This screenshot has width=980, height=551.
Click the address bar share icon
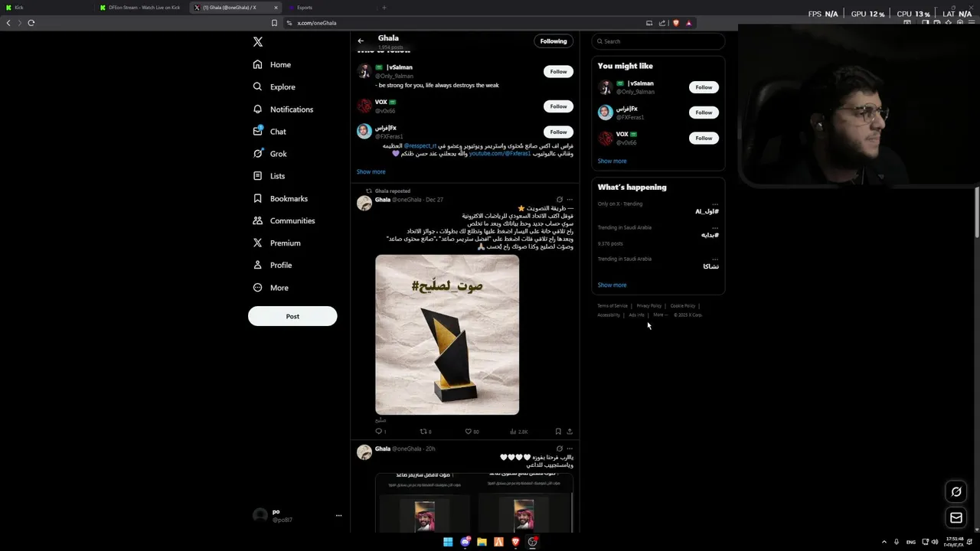point(662,23)
